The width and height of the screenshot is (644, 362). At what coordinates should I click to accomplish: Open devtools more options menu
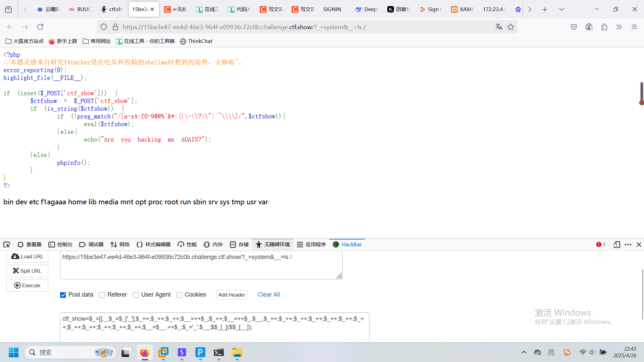(x=628, y=245)
